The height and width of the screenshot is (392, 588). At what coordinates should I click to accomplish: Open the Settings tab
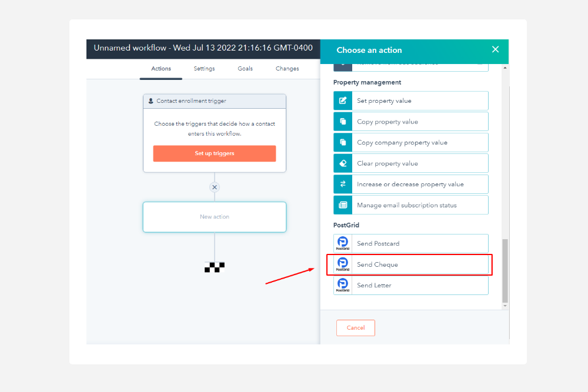click(204, 69)
